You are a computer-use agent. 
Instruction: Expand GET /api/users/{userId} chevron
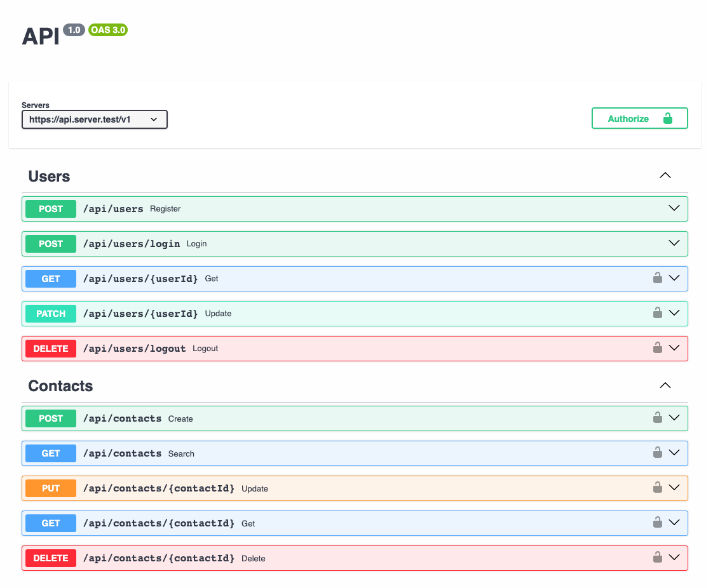[x=674, y=278]
